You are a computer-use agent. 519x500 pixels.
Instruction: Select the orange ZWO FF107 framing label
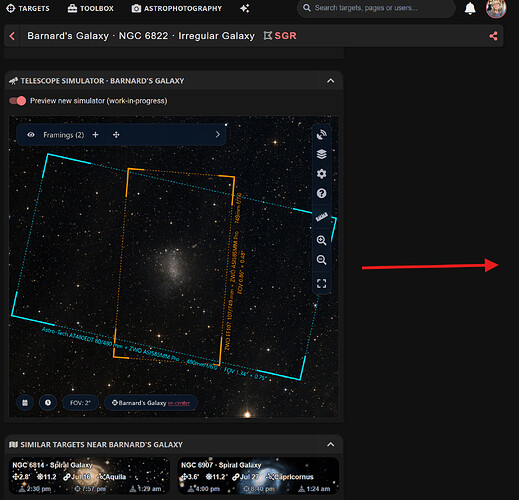click(234, 272)
